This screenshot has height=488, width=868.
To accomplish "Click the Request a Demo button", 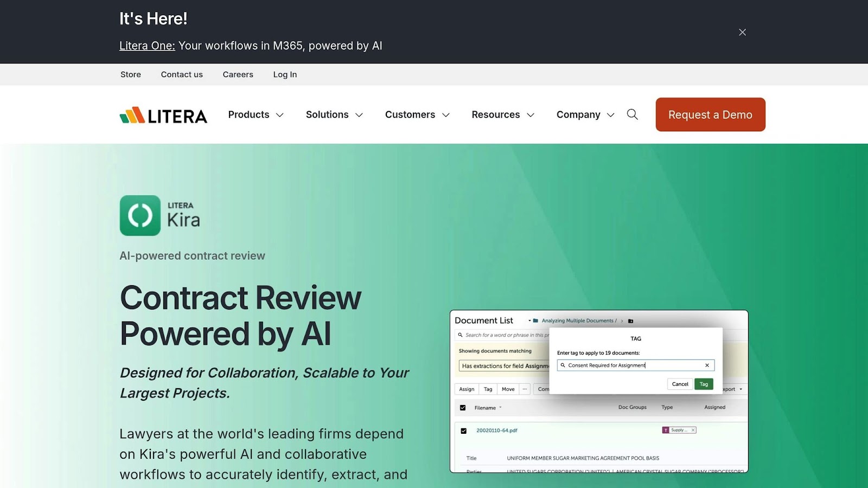I will pyautogui.click(x=710, y=114).
